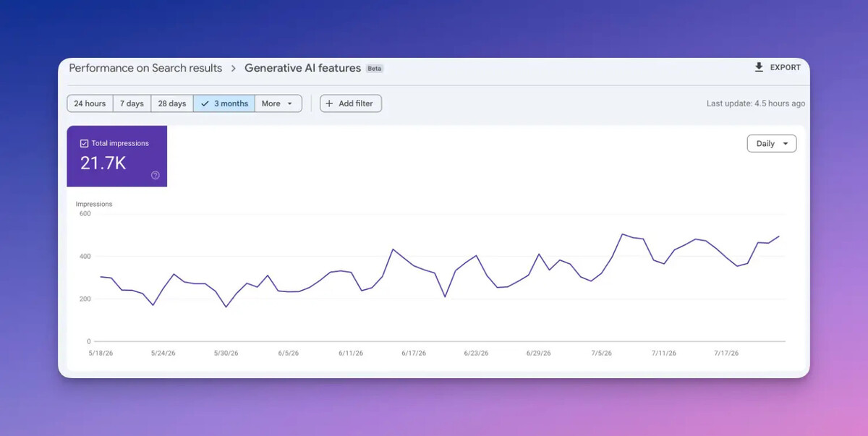Click the Generative AI features title
This screenshot has height=436, width=868.
[302, 68]
